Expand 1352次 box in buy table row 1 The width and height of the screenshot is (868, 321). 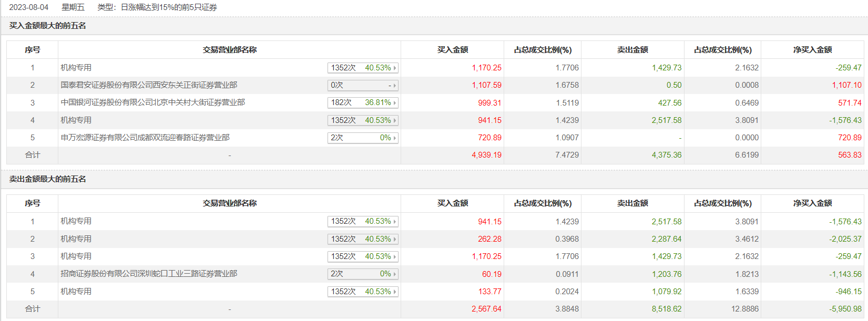click(x=363, y=68)
